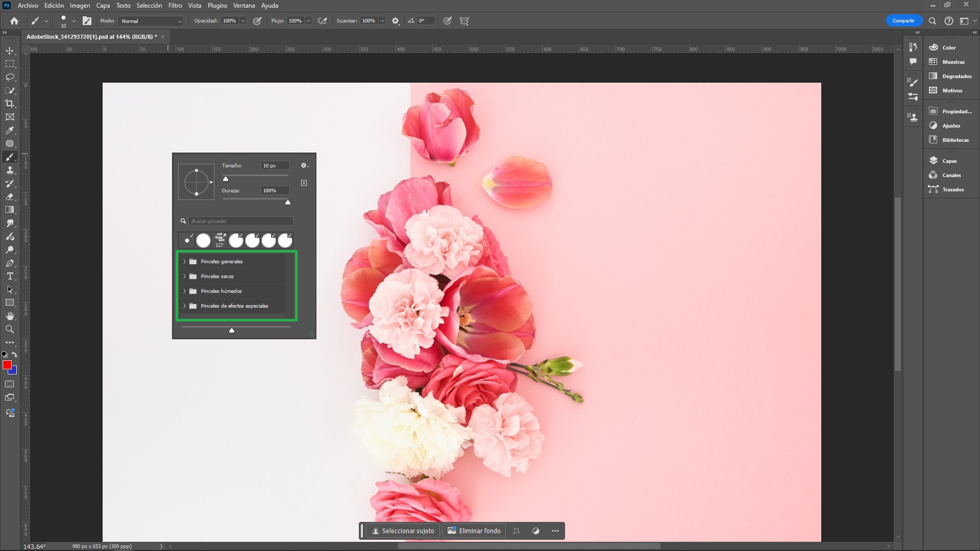Open the Edit Toolbar three-dots menu
Viewport: 980px width, 551px height.
coord(10,343)
